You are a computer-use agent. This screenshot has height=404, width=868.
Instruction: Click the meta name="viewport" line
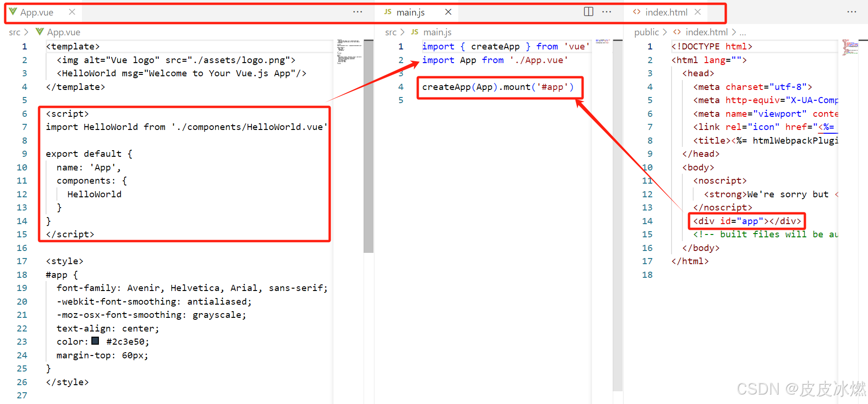point(765,113)
